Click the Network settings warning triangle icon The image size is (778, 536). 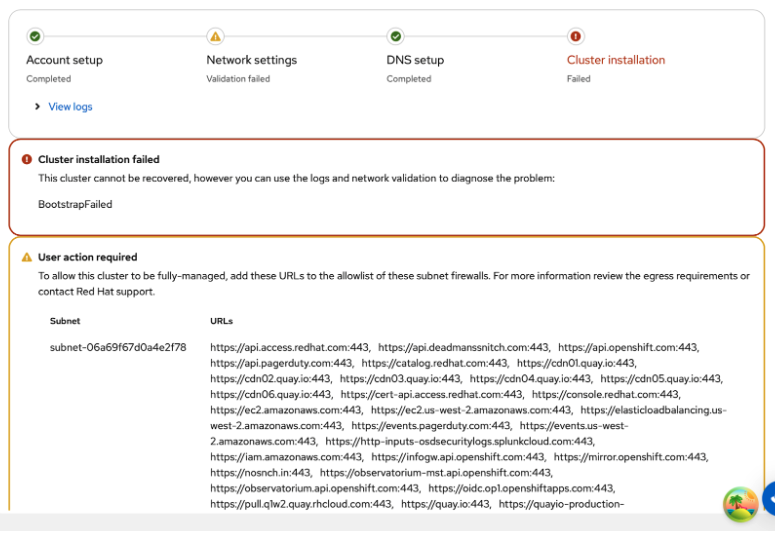click(215, 37)
